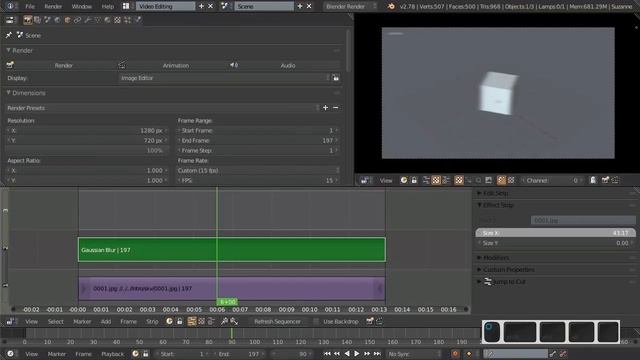Screen dimensions: 640x360
Task: Click the Blender logo icon in header
Action: (x=391, y=6)
